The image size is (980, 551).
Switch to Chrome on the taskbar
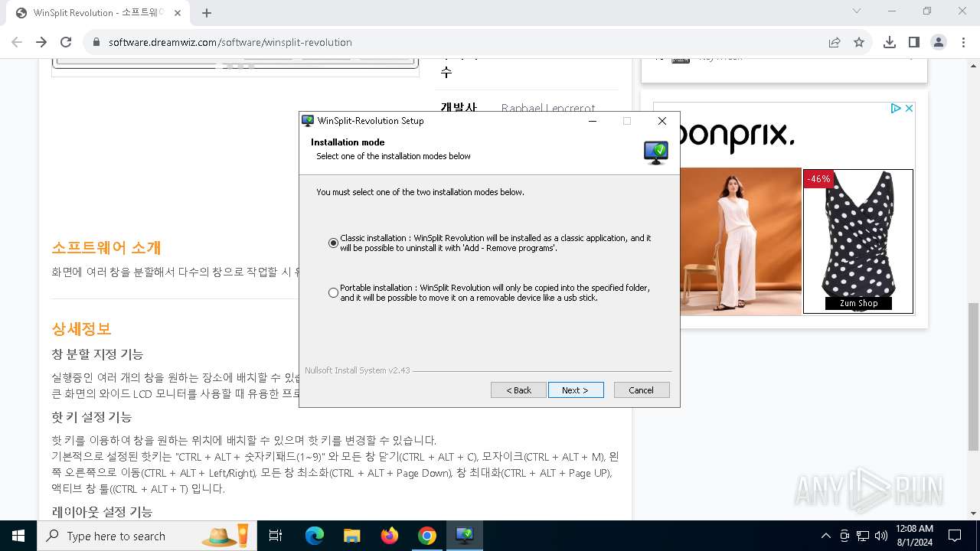click(427, 536)
